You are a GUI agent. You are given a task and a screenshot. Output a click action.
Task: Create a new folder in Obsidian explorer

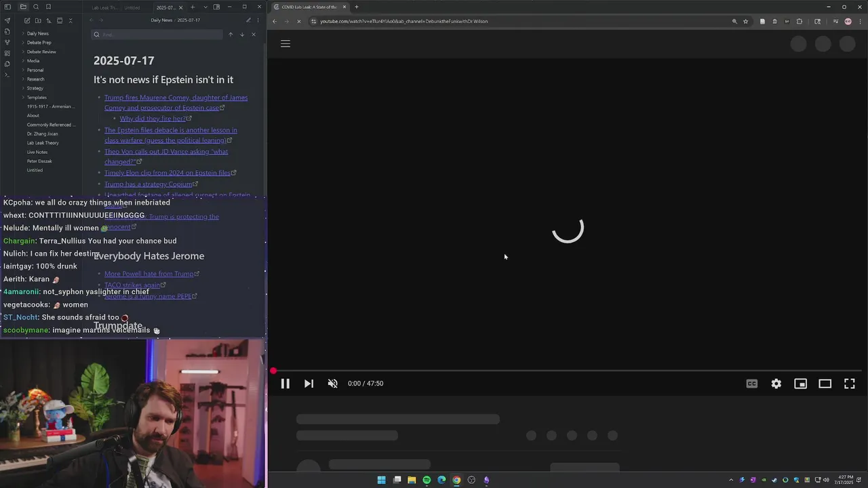(37, 21)
